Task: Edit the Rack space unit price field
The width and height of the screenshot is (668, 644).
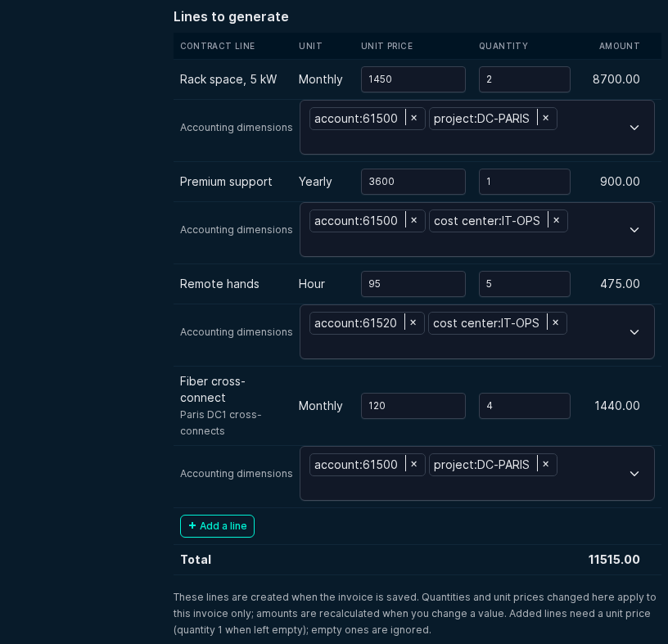Action: click(x=413, y=79)
